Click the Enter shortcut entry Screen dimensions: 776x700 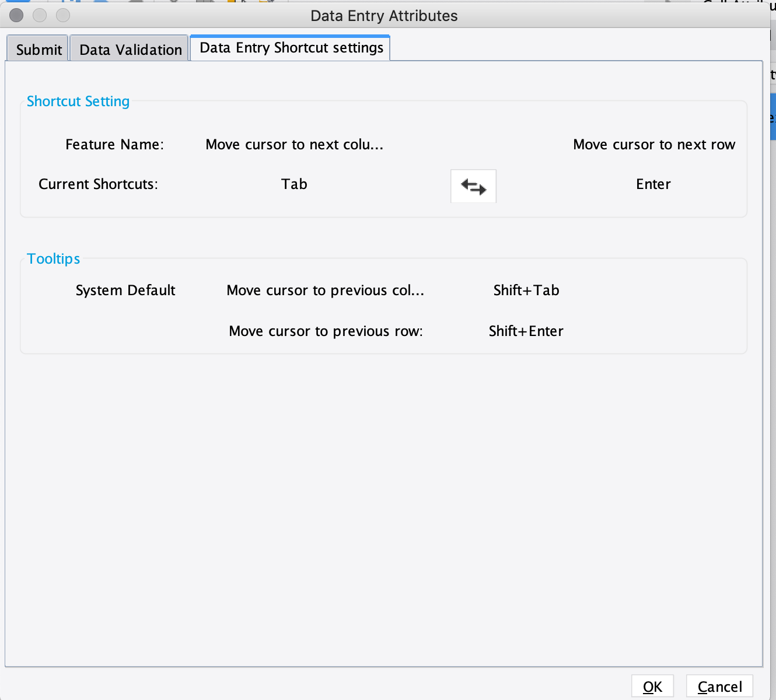[653, 184]
